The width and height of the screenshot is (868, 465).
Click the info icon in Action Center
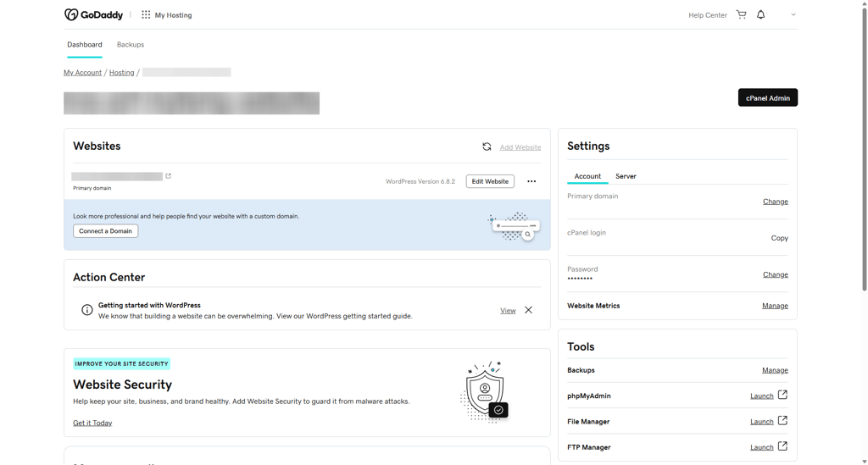(87, 310)
